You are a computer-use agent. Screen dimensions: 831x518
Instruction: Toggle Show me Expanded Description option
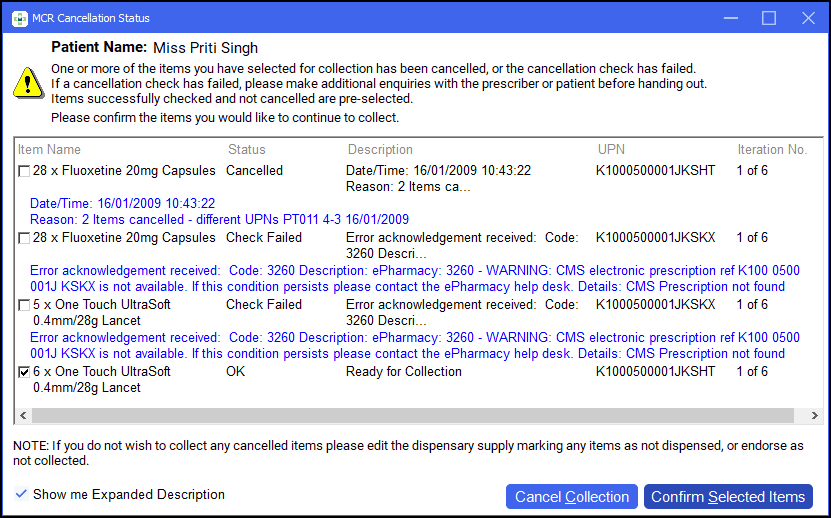pyautogui.click(x=22, y=494)
